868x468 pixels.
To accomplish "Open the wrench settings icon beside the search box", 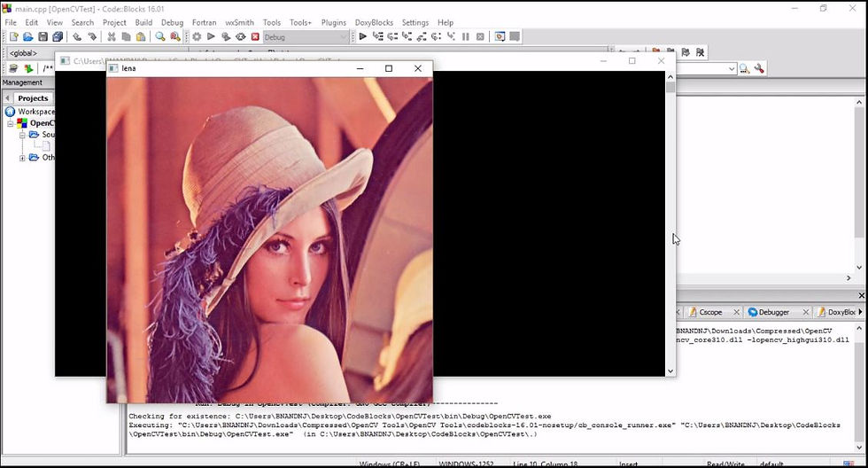I will coord(759,68).
